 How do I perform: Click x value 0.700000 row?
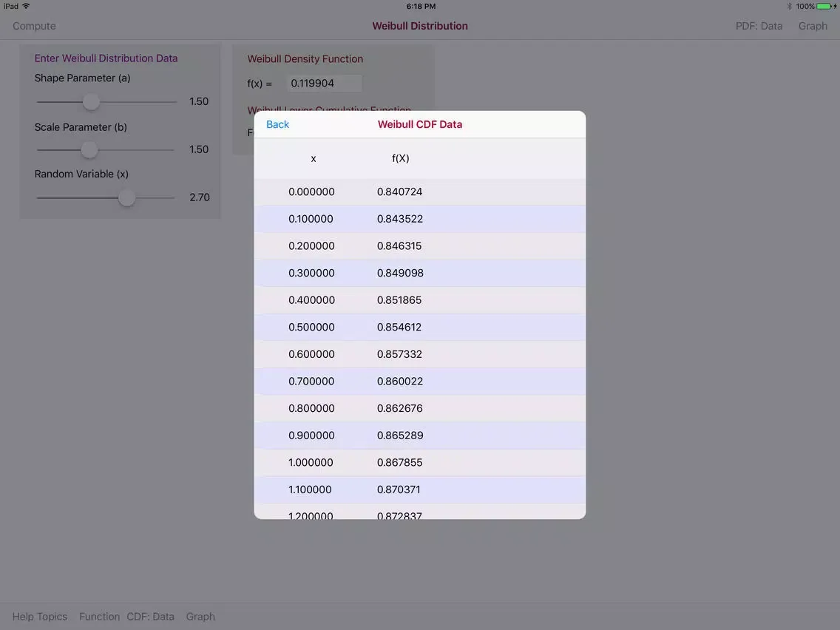(x=419, y=381)
